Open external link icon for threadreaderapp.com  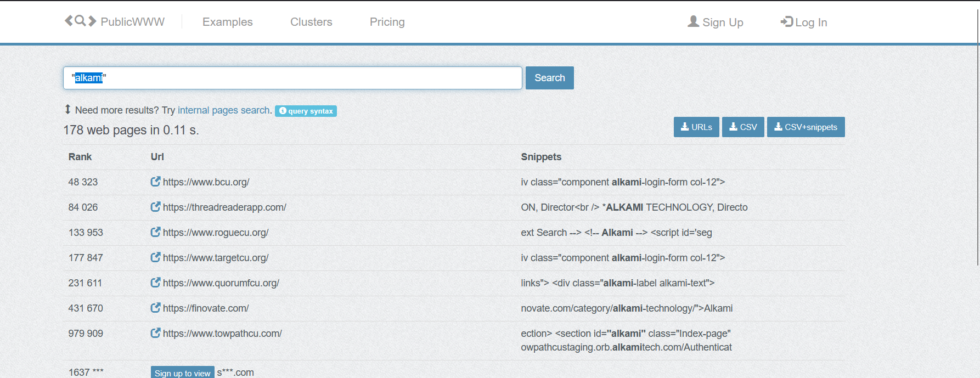pos(155,207)
